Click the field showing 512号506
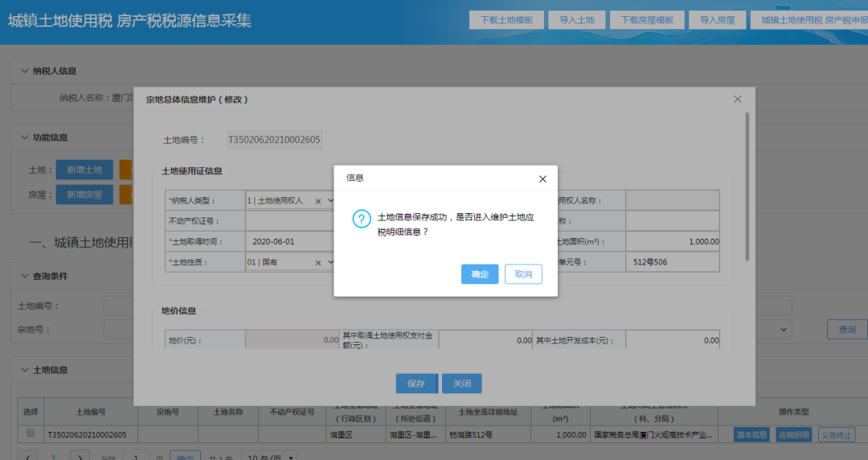Viewport: 868px width, 460px height. pos(673,262)
